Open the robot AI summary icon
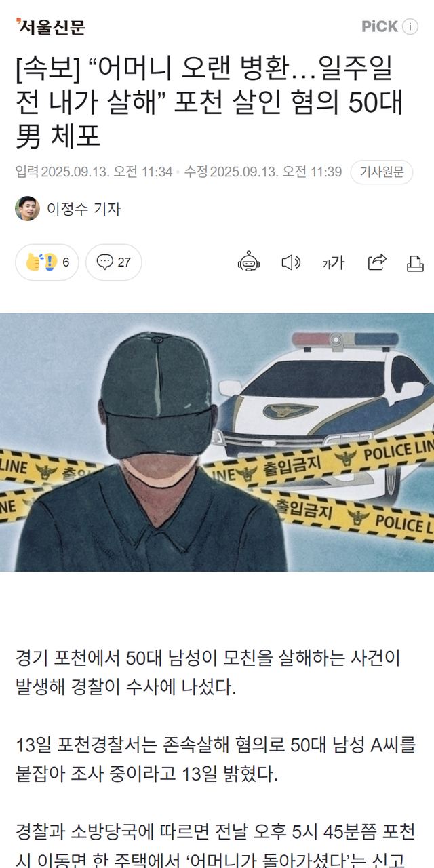This screenshot has height=868, width=434. (249, 262)
